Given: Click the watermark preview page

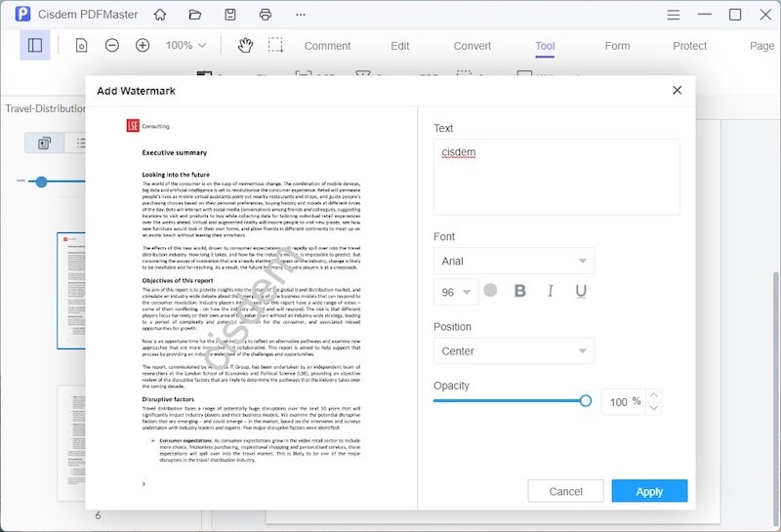Looking at the screenshot, I should pos(251,307).
